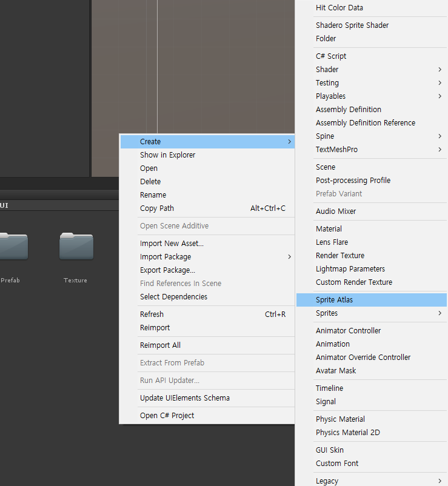Create an Avatar Mask
The image size is (448, 486).
pyautogui.click(x=372, y=371)
